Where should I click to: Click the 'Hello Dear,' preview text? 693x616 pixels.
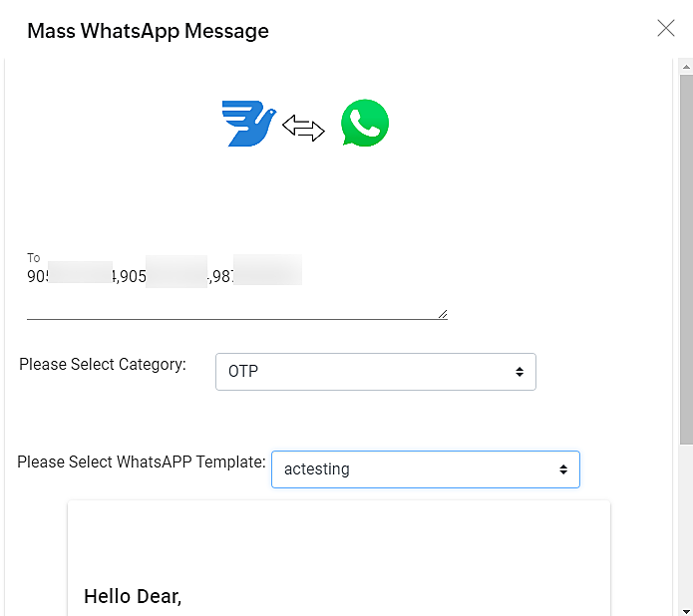(133, 597)
